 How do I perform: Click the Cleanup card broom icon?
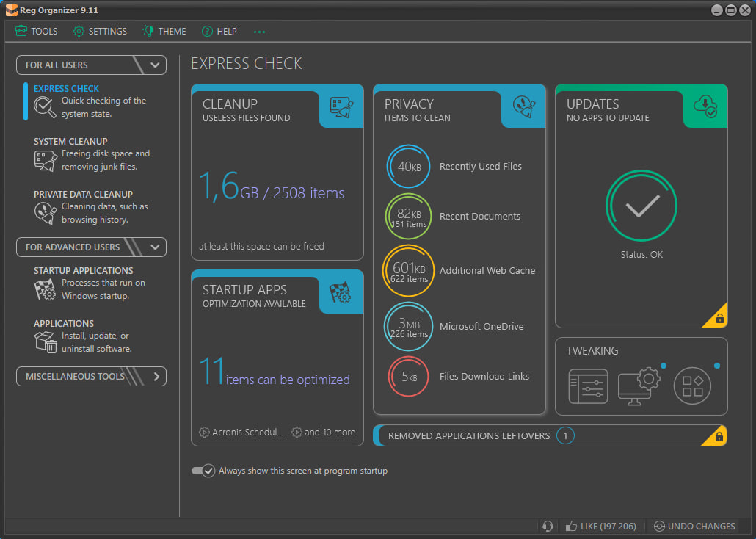pyautogui.click(x=341, y=107)
